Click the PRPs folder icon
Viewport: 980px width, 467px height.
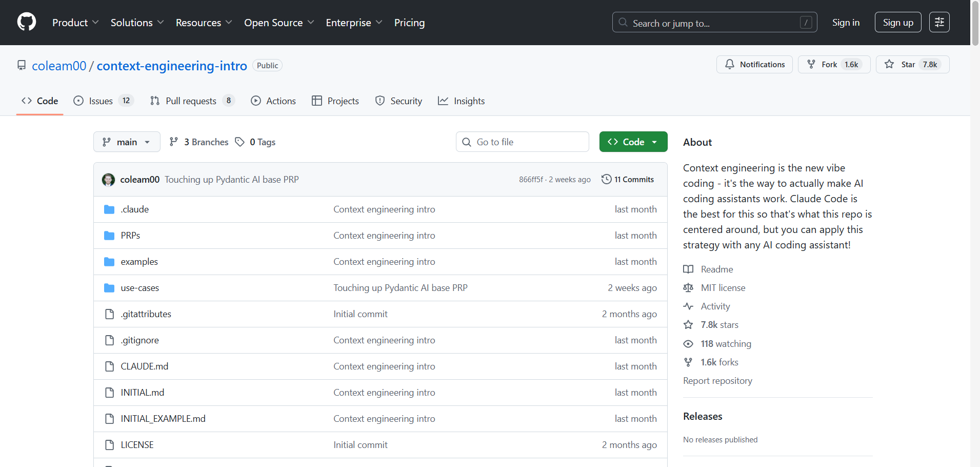pyautogui.click(x=109, y=236)
